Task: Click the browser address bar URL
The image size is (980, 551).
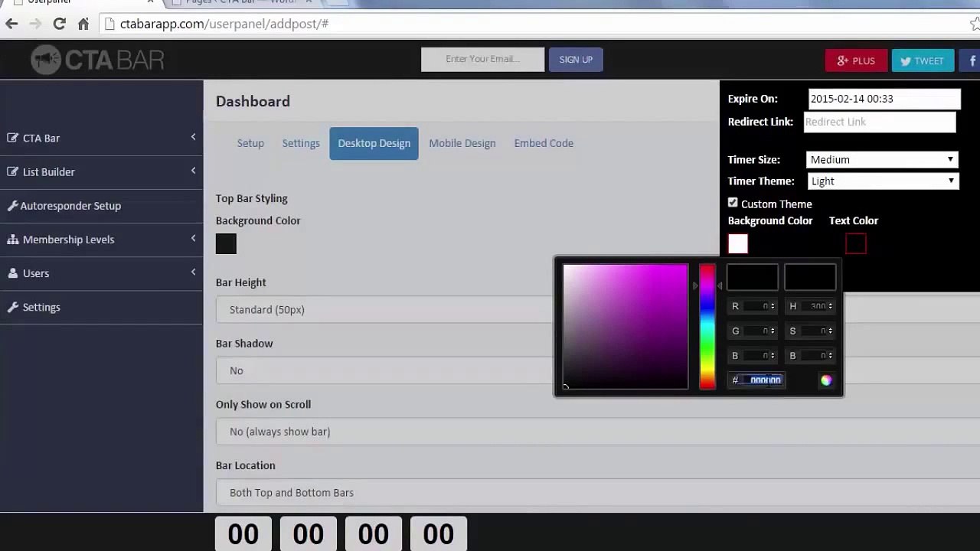Action: (x=224, y=24)
